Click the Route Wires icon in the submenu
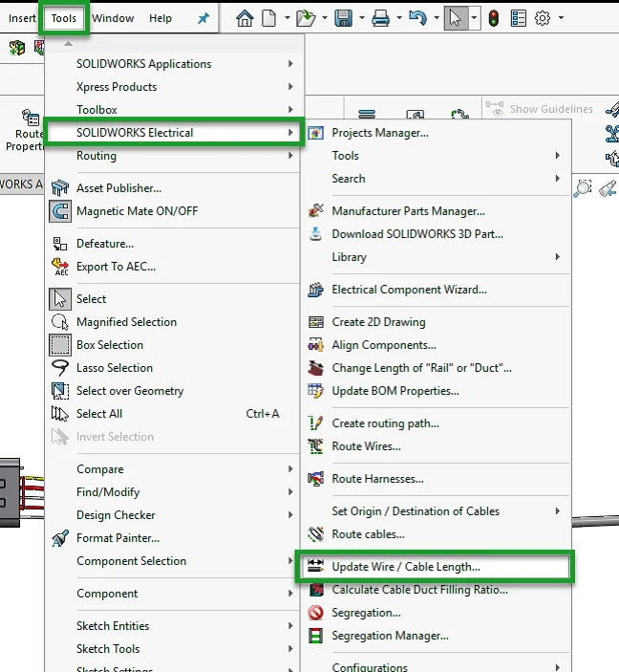 pyautogui.click(x=316, y=446)
